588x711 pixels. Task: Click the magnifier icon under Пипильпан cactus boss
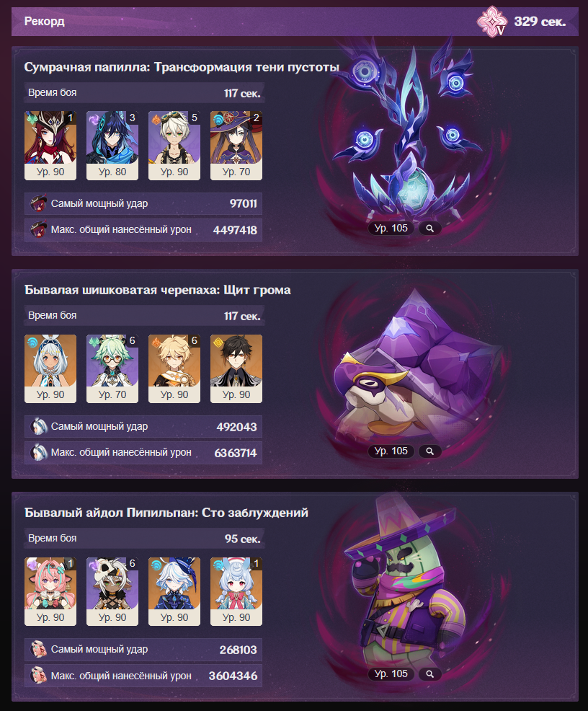point(430,674)
